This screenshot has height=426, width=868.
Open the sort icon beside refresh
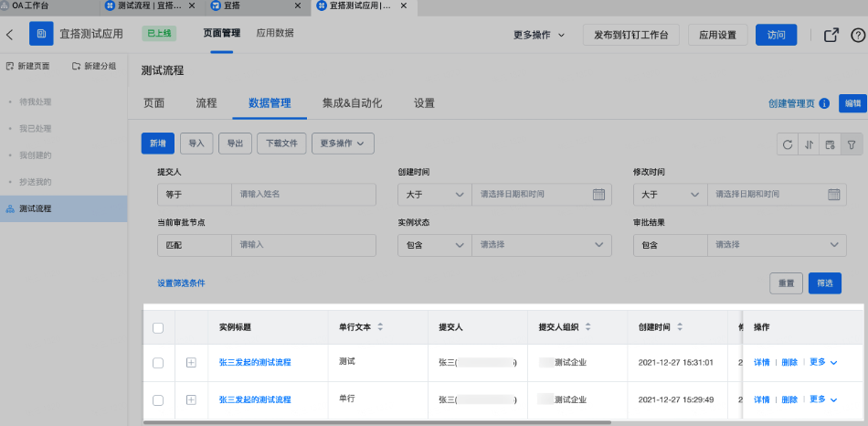coord(809,144)
